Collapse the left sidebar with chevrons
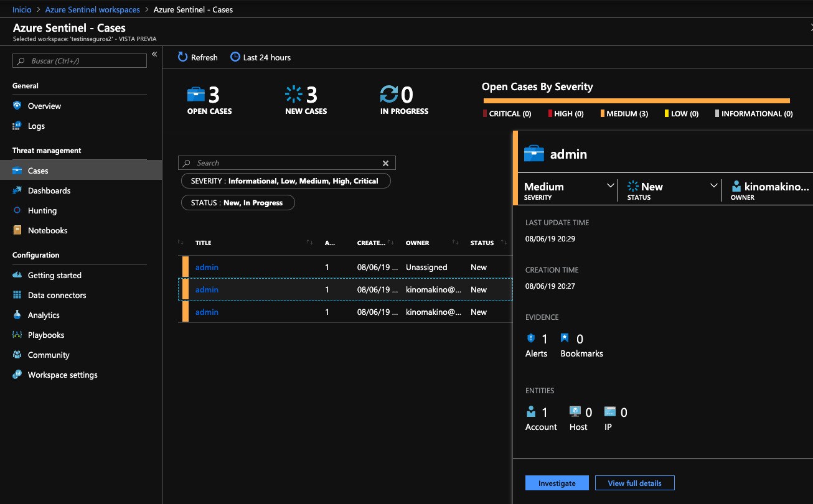Viewport: 813px width, 504px height. (x=154, y=55)
